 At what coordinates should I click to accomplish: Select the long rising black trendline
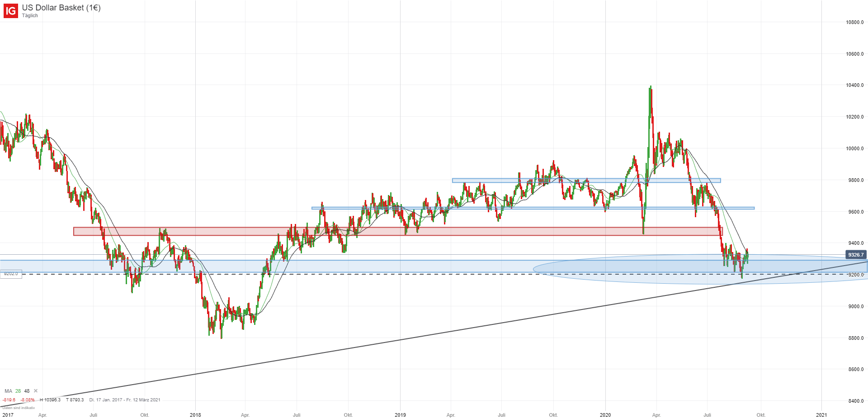click(434, 334)
